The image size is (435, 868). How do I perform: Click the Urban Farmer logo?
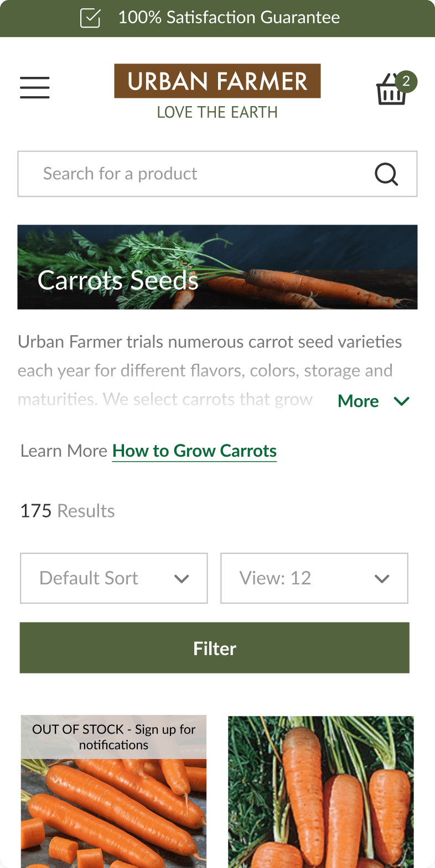pos(217,81)
